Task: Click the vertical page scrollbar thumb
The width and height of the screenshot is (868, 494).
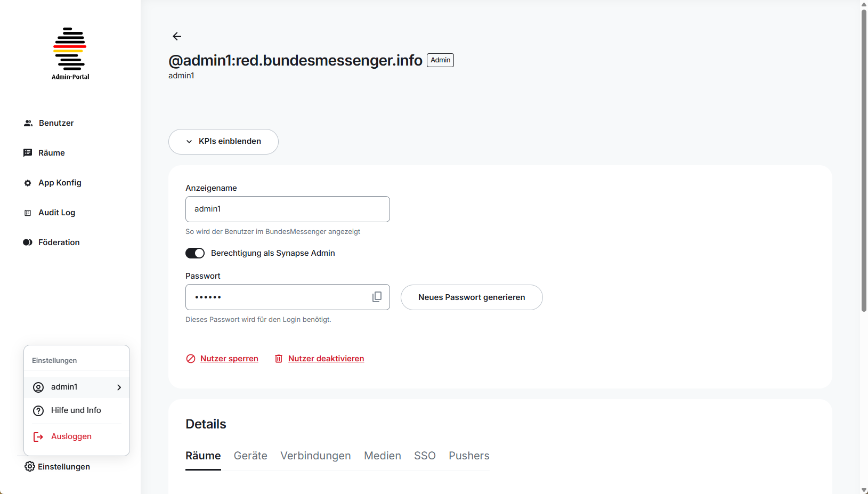Action: click(864, 160)
